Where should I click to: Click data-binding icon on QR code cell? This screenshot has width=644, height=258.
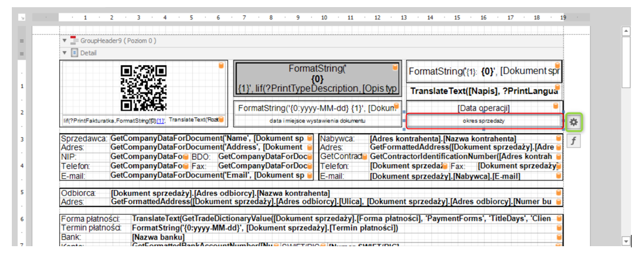pyautogui.click(x=221, y=66)
